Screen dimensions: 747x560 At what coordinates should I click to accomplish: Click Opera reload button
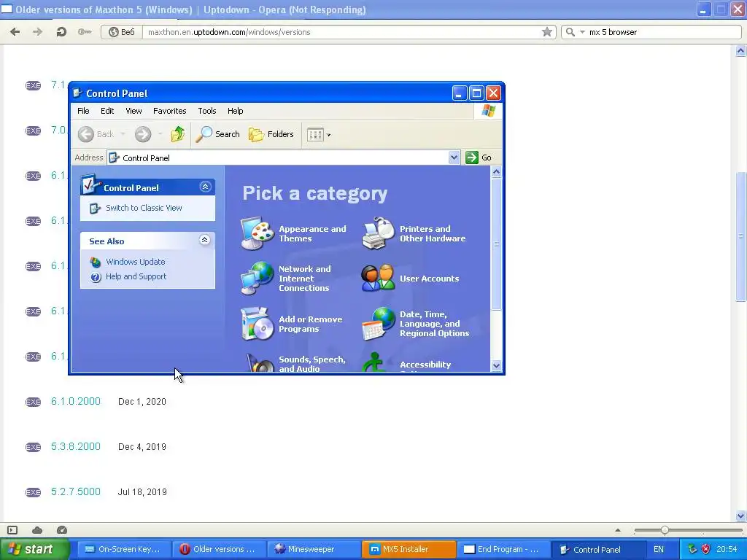point(61,32)
